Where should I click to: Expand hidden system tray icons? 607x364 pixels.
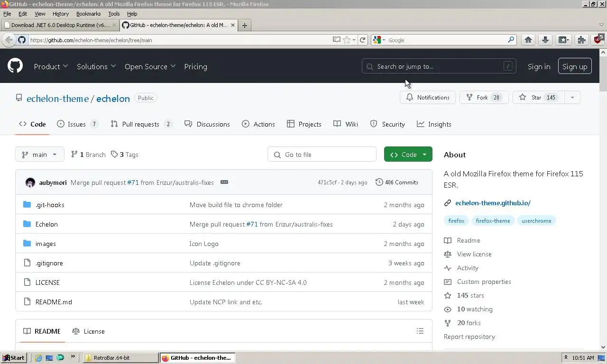(x=566, y=358)
